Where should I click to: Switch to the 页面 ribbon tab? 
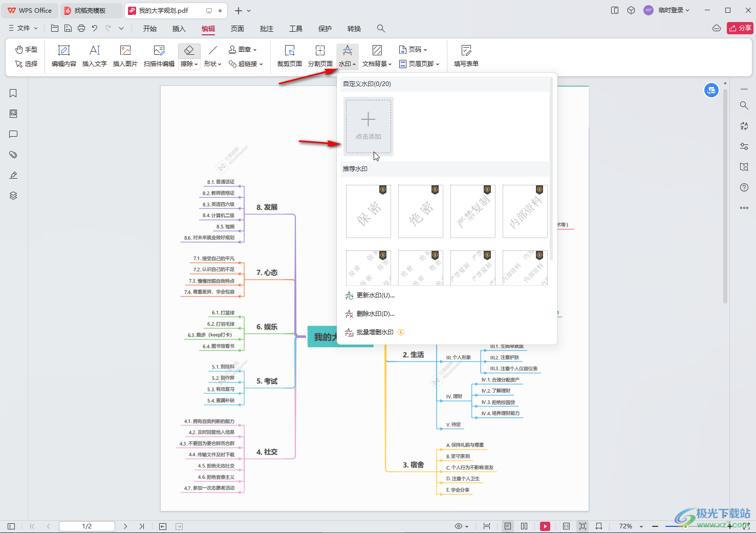[x=237, y=29]
